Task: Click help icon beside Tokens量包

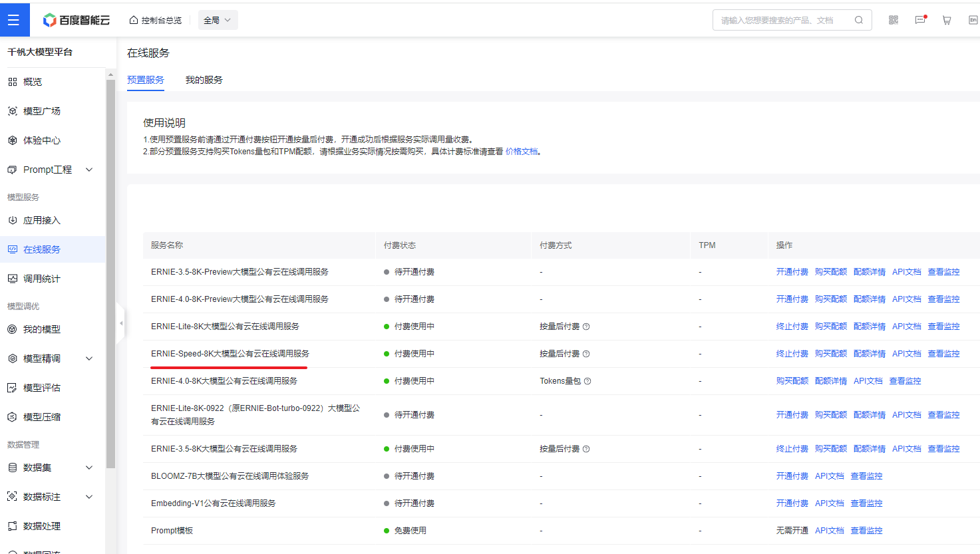Action: (587, 381)
